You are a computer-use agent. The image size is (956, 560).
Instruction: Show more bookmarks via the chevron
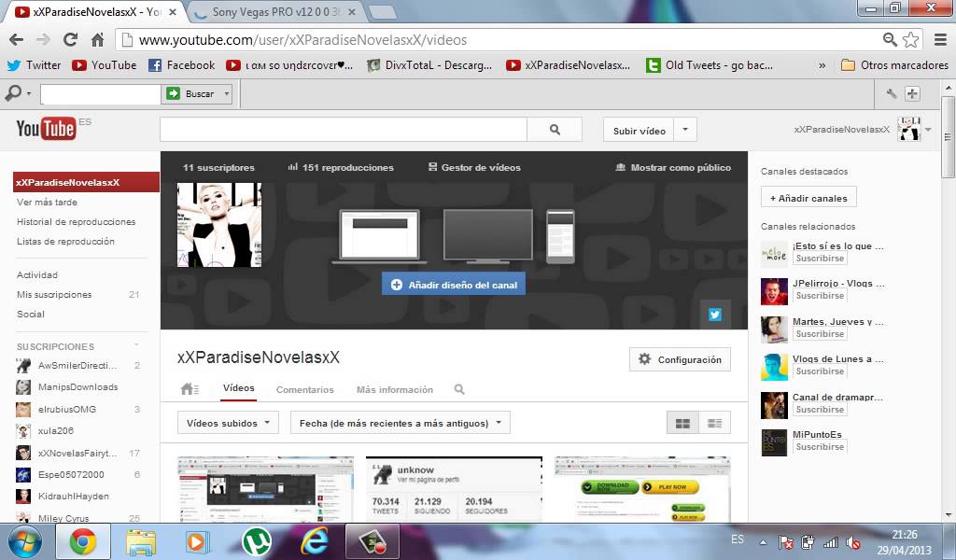(822, 65)
